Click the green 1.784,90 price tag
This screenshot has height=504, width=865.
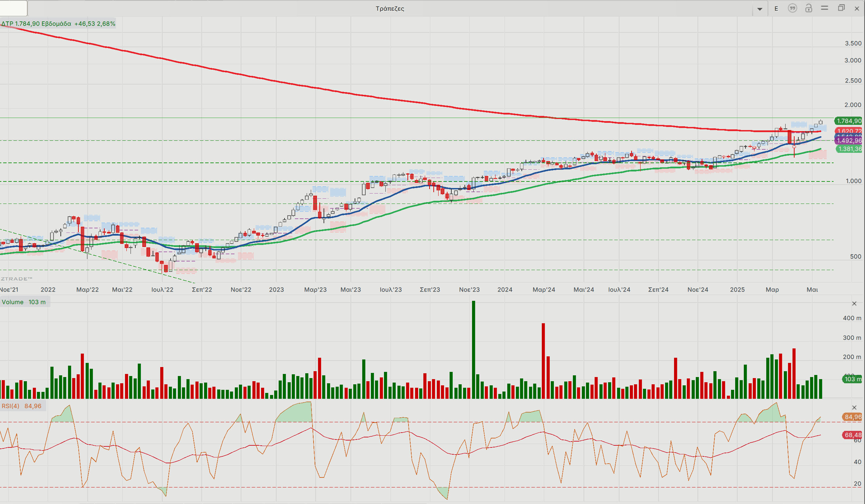coord(849,121)
